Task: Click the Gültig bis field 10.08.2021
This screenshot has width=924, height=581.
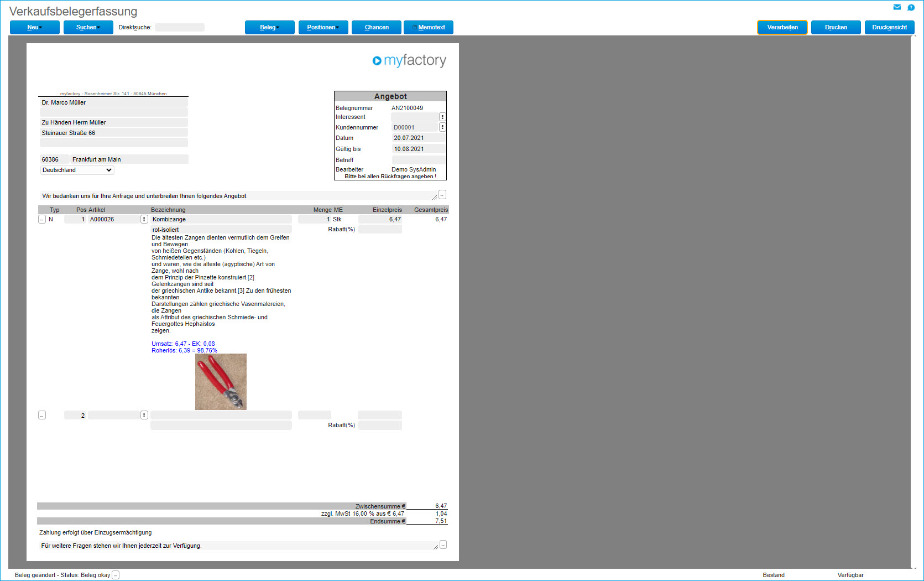Action: (419, 149)
